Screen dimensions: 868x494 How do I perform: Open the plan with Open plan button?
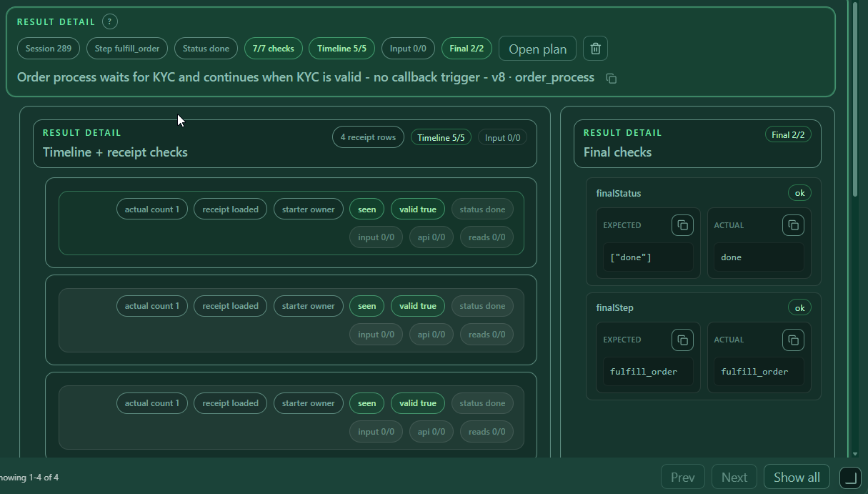pyautogui.click(x=537, y=49)
